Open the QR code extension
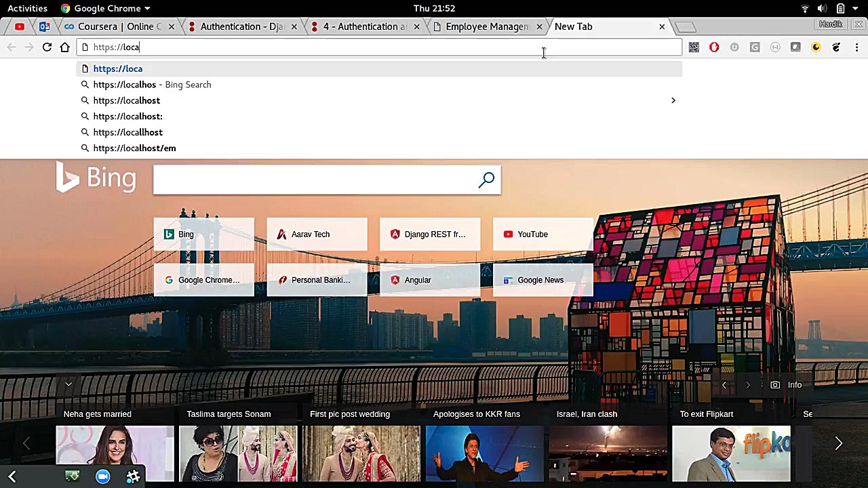This screenshot has height=488, width=868. pyautogui.click(x=694, y=47)
